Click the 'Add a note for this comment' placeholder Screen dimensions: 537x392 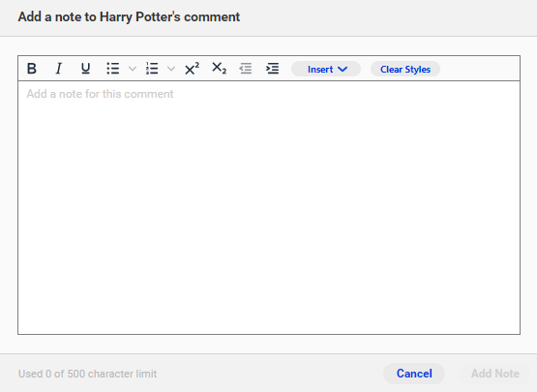pos(100,94)
